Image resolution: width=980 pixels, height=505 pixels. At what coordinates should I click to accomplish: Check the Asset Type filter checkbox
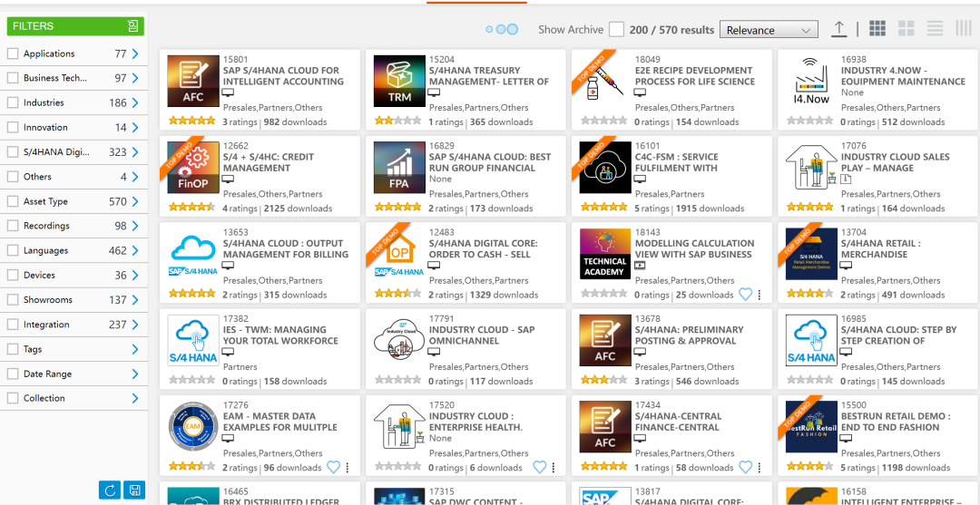[13, 201]
